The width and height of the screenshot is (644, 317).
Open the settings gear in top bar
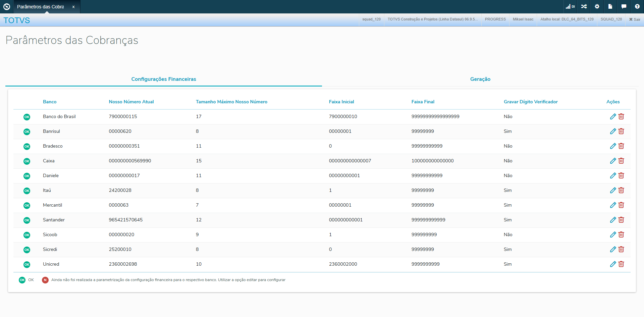coord(597,6)
